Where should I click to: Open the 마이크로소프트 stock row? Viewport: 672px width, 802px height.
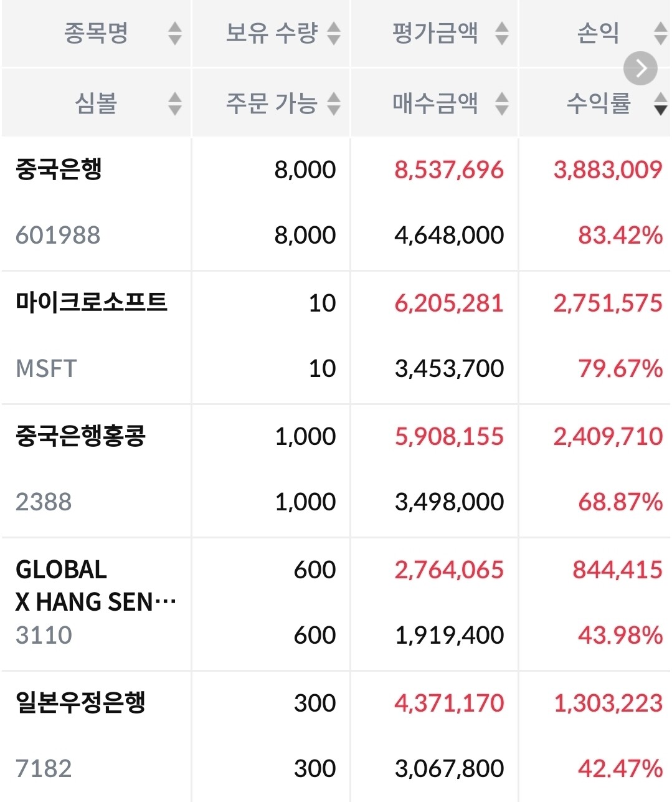tap(92, 303)
